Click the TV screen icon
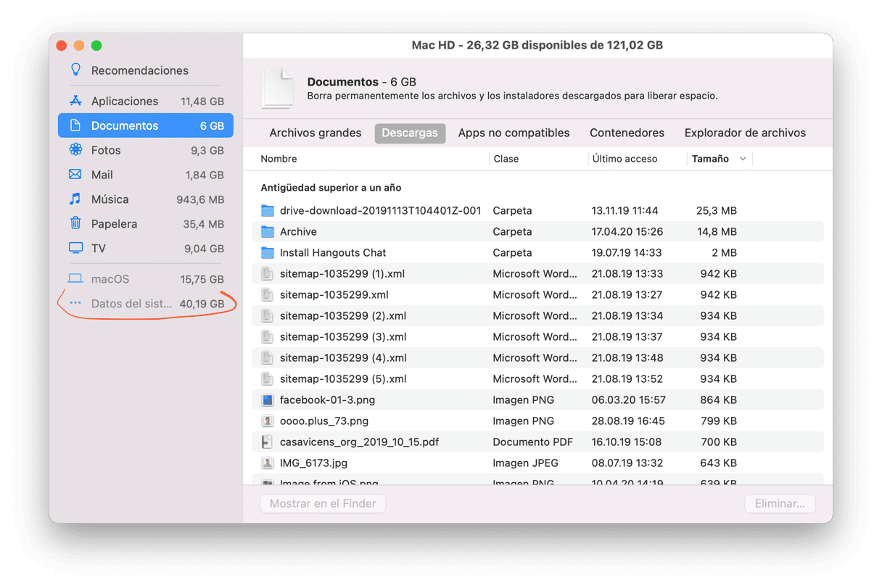Image resolution: width=882 pixels, height=588 pixels. (75, 248)
